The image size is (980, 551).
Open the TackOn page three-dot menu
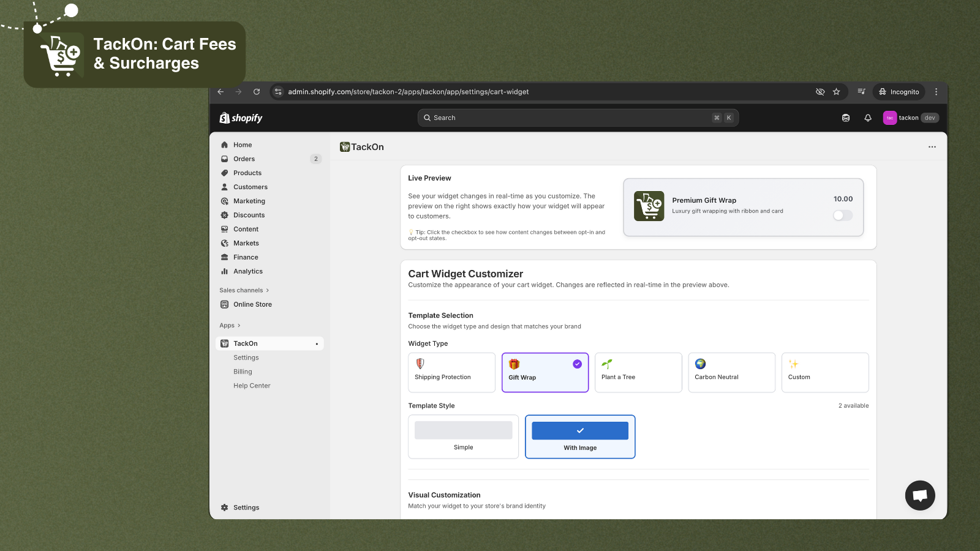(x=932, y=147)
